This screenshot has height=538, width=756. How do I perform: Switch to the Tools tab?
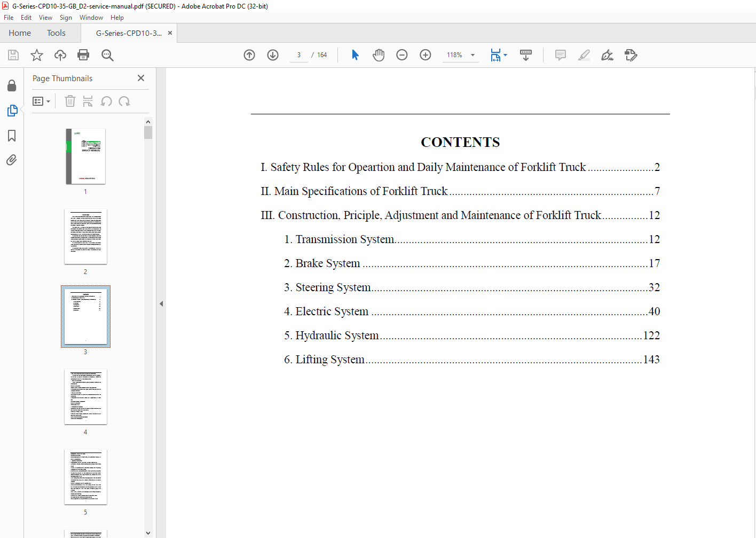(56, 33)
